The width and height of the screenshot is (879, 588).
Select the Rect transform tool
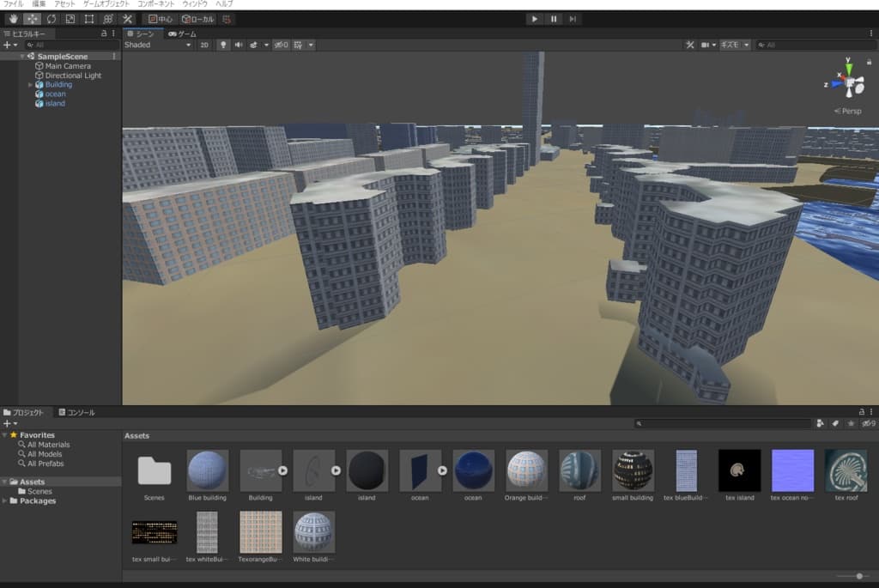88,19
